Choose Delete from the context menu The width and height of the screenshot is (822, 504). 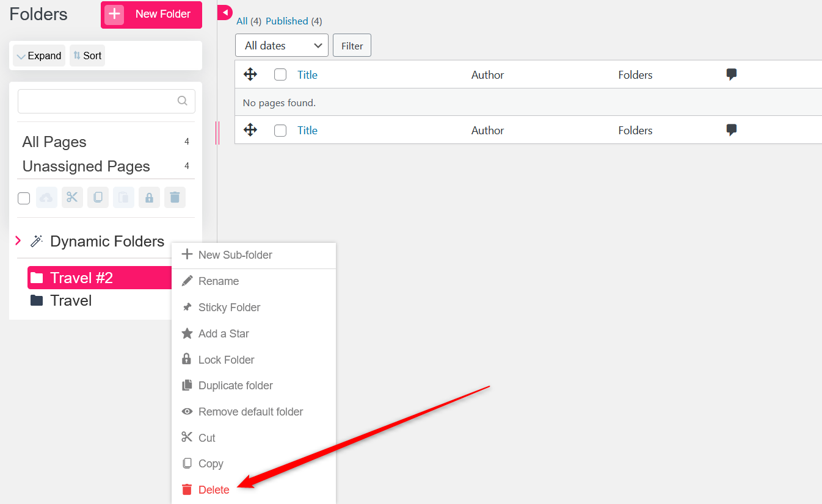(x=213, y=490)
